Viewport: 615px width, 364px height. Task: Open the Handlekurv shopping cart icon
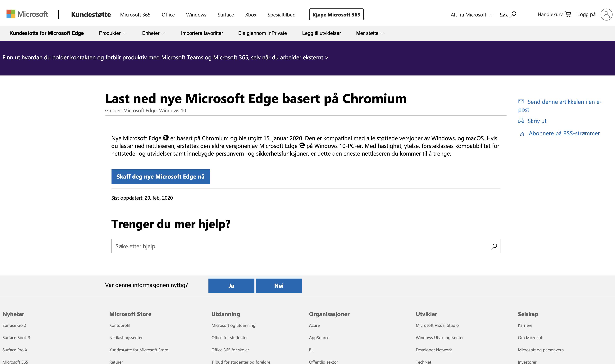click(x=568, y=14)
